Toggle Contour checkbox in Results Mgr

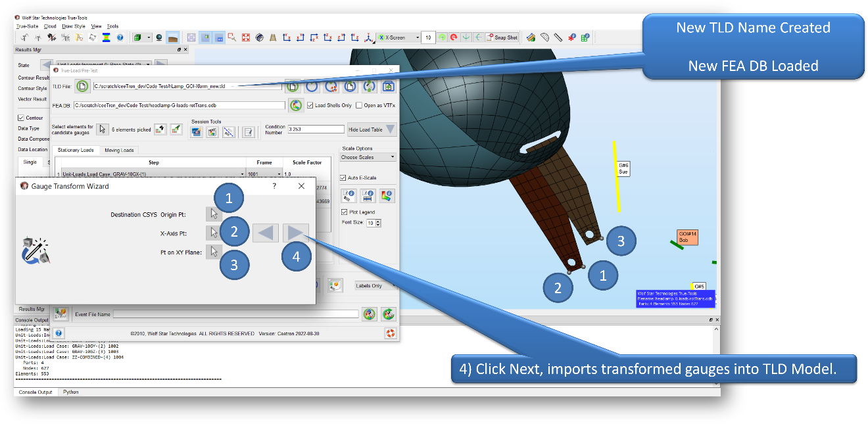tap(21, 118)
